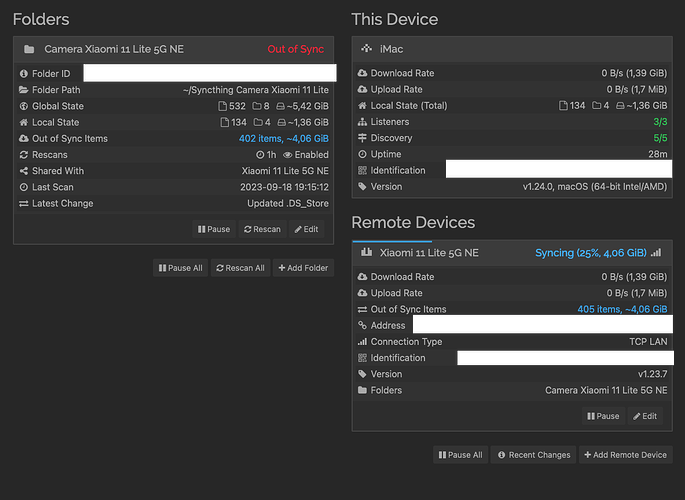The height and width of the screenshot is (500, 685).
Task: Click the Uptime value 28m
Action: (658, 154)
